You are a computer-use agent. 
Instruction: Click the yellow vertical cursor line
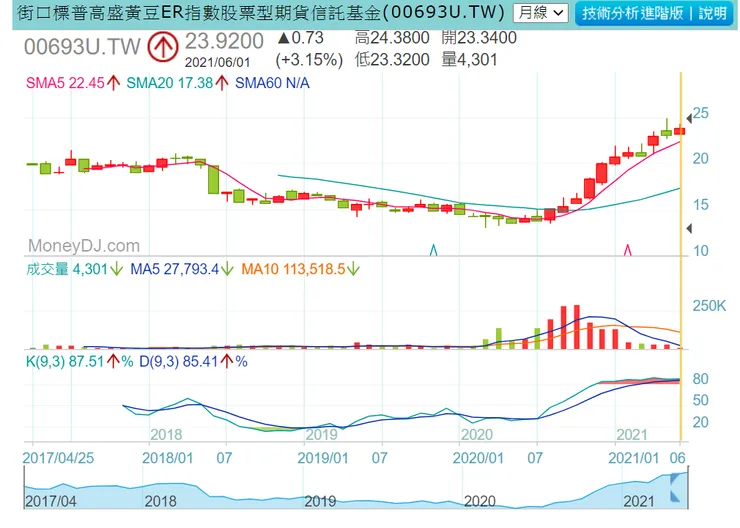(x=681, y=257)
